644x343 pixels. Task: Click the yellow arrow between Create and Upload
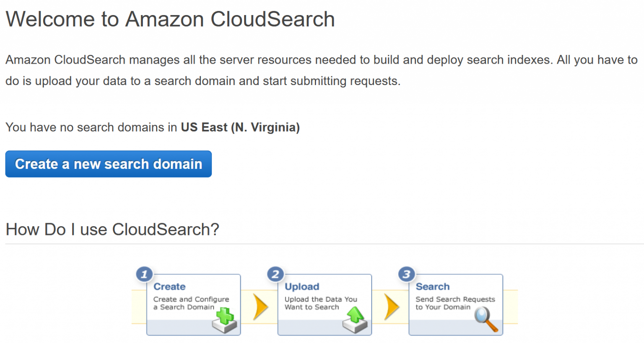click(x=260, y=306)
